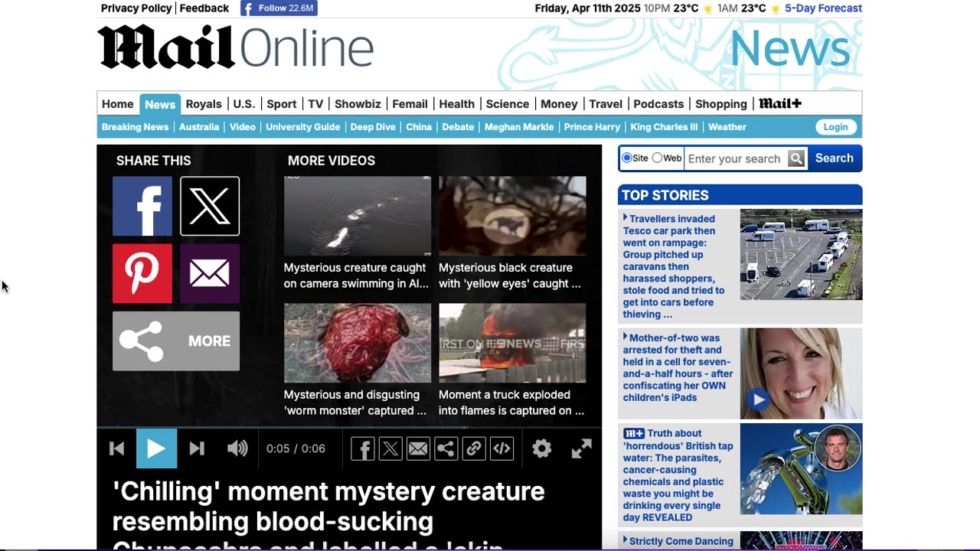Open Femail section
Image resolution: width=980 pixels, height=551 pixels.
pyautogui.click(x=410, y=104)
